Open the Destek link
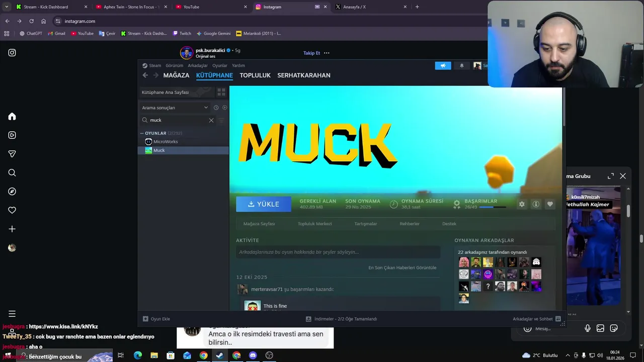The width and height of the screenshot is (644, 362). [x=449, y=224]
